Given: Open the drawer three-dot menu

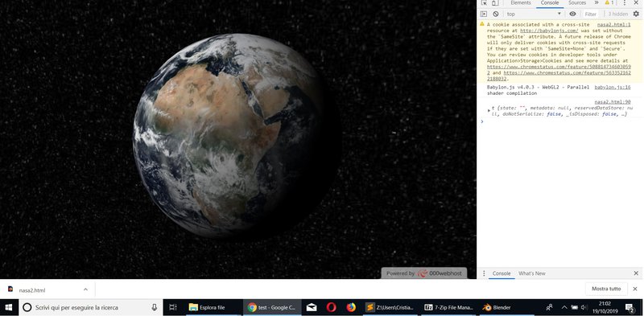Looking at the screenshot, I should 484,273.
